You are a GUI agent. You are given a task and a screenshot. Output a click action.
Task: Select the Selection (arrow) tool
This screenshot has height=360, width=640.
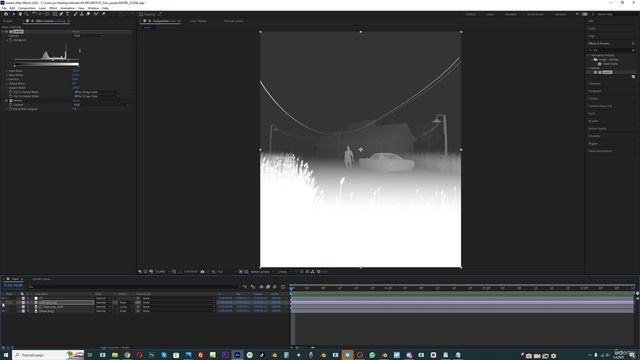pyautogui.click(x=13, y=14)
